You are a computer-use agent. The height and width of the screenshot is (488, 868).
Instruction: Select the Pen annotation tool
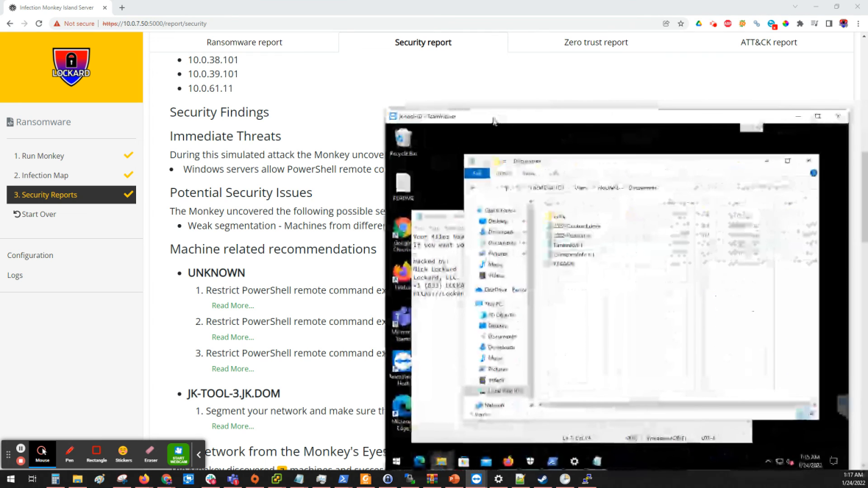(x=69, y=453)
